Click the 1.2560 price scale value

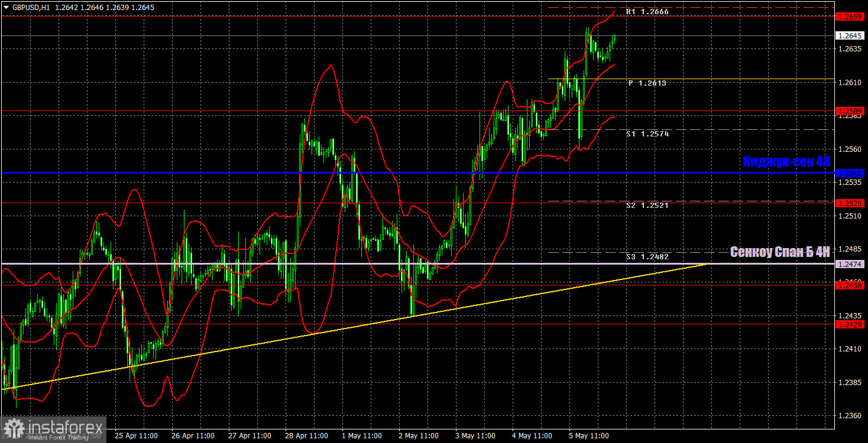click(x=849, y=149)
